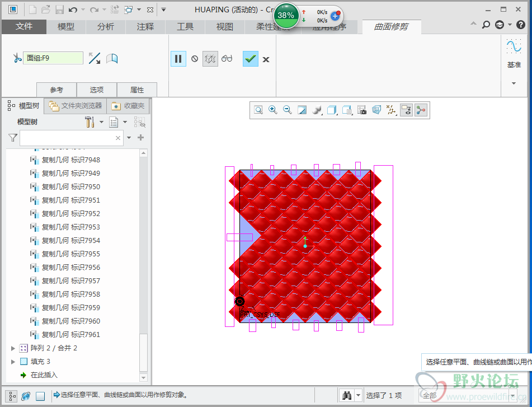Click the Undo arrow icon

coord(73,10)
